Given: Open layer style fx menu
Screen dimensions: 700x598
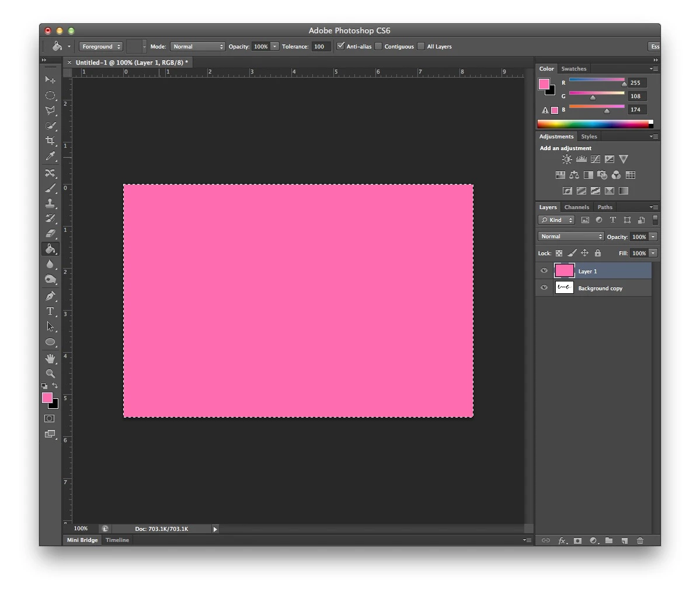Looking at the screenshot, I should [562, 540].
